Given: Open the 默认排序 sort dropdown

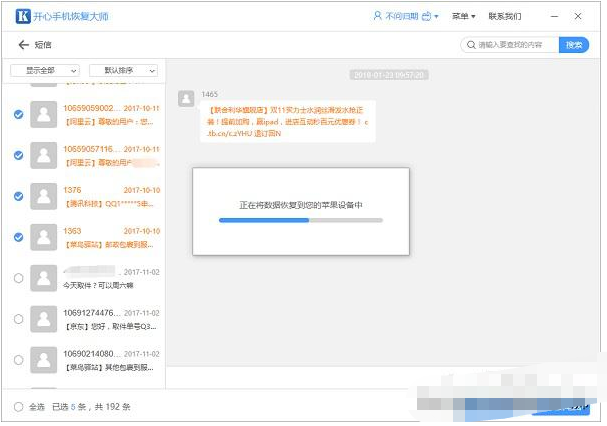Looking at the screenshot, I should point(123,71).
